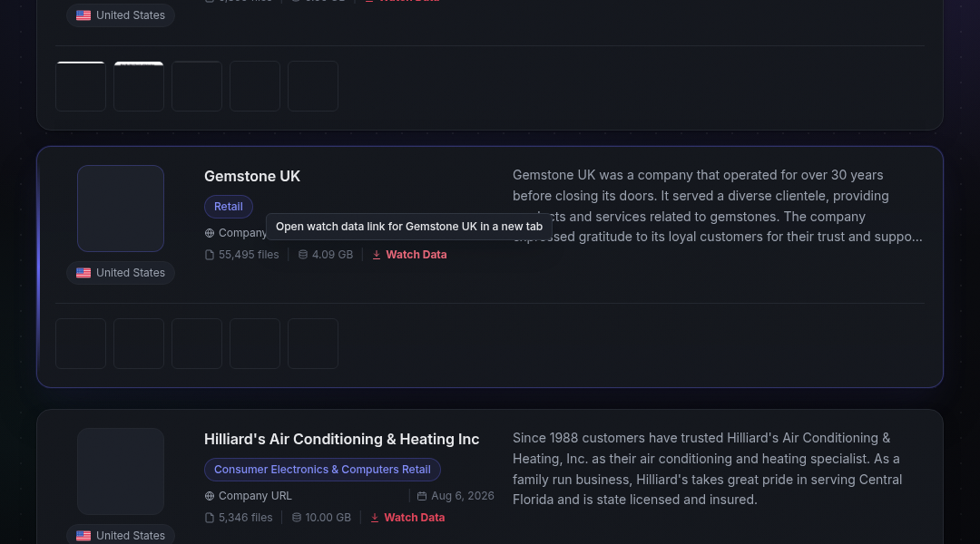The width and height of the screenshot is (980, 544).
Task: Open fourth preview thumbnail in topmost card
Action: click(x=255, y=86)
